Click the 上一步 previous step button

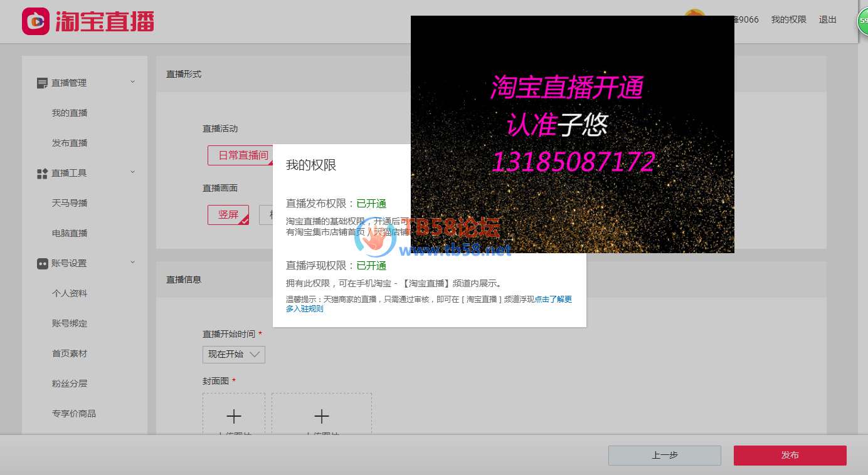(x=664, y=456)
